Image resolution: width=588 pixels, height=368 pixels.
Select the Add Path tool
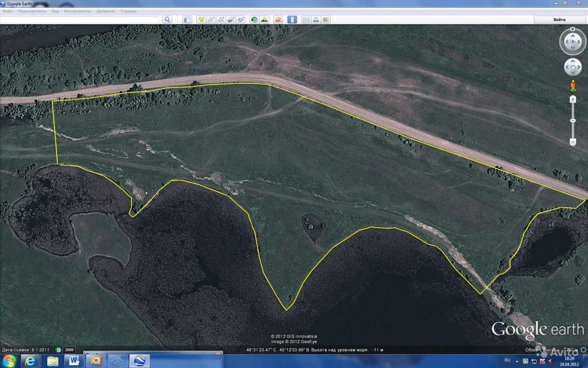pyautogui.click(x=221, y=19)
